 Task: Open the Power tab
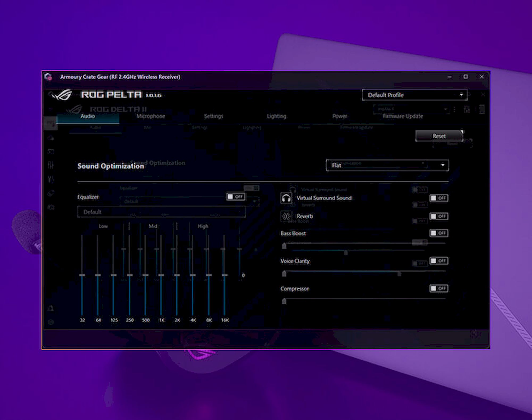coord(340,116)
